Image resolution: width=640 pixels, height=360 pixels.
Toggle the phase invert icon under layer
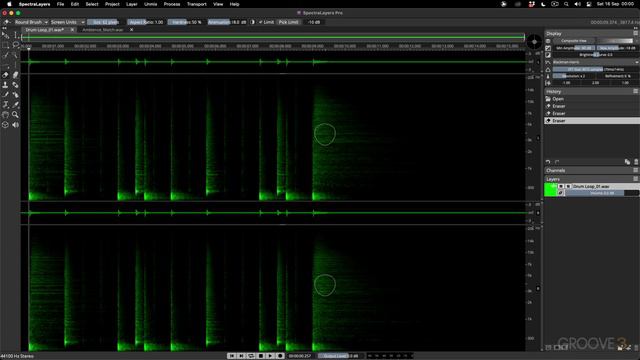point(561,193)
